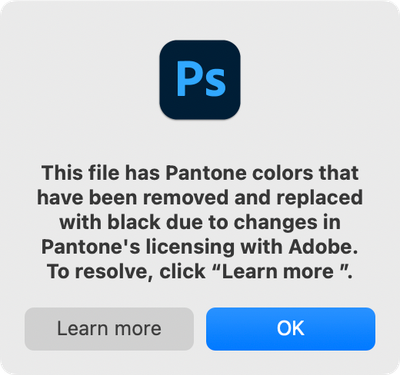
Task: Click the word "black" in the alert text
Action: click(133, 222)
